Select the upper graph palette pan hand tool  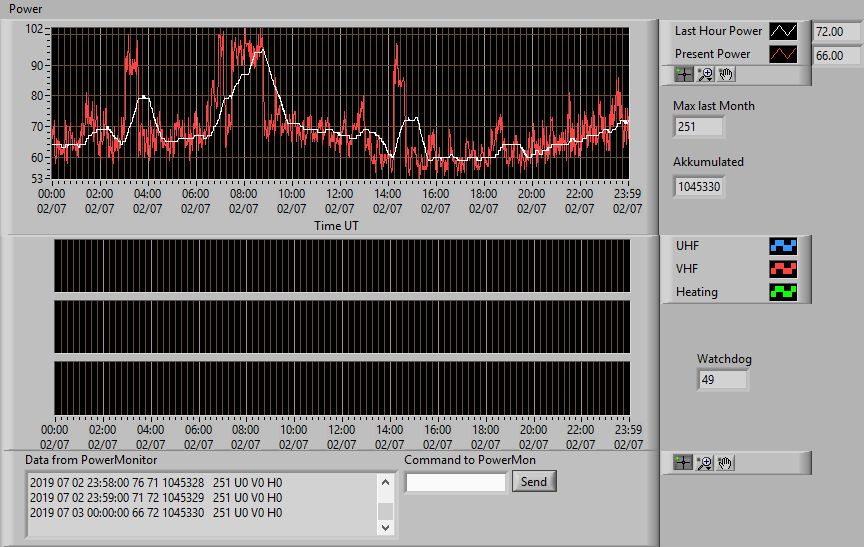pyautogui.click(x=726, y=74)
